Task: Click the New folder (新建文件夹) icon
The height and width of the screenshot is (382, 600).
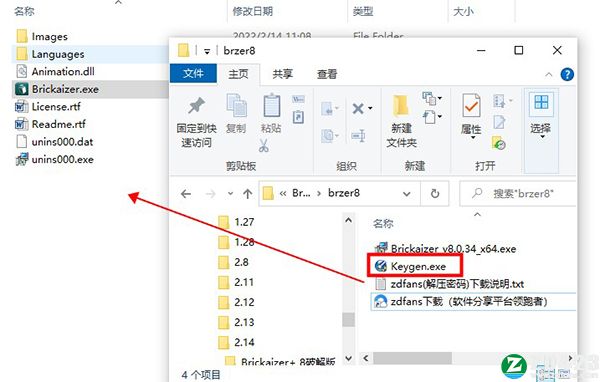Action: tap(401, 105)
